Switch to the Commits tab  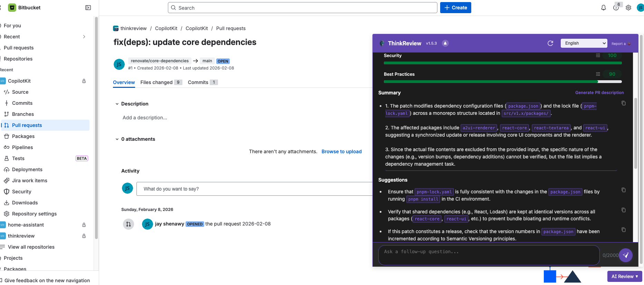(x=203, y=82)
